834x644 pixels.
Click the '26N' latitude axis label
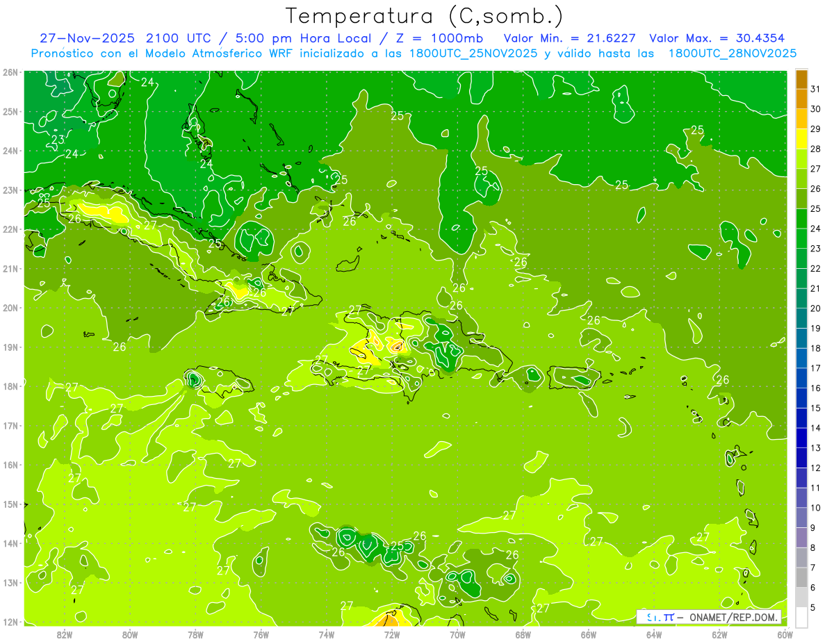[x=10, y=72]
